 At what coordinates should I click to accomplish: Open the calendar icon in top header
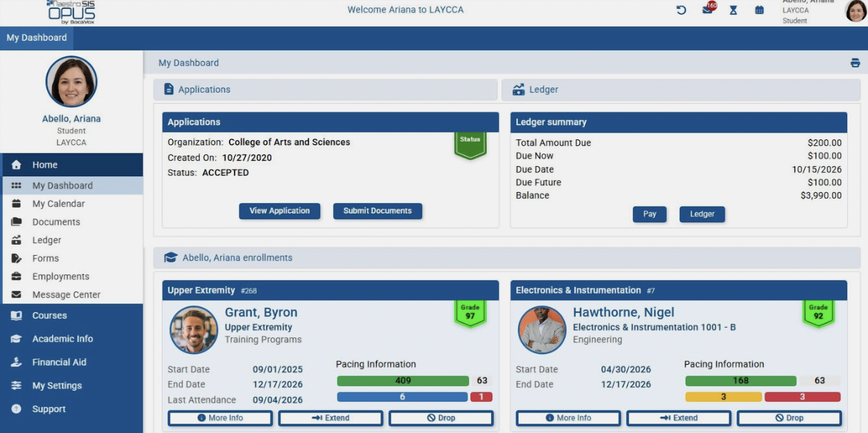click(x=759, y=10)
